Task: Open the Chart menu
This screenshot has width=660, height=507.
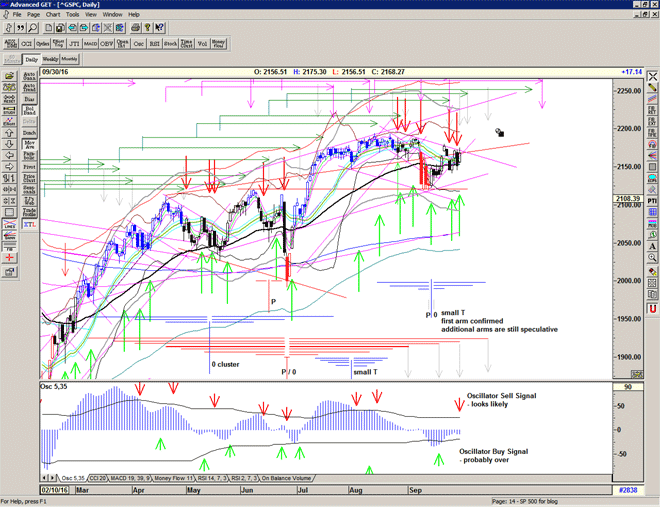Action: coord(53,15)
